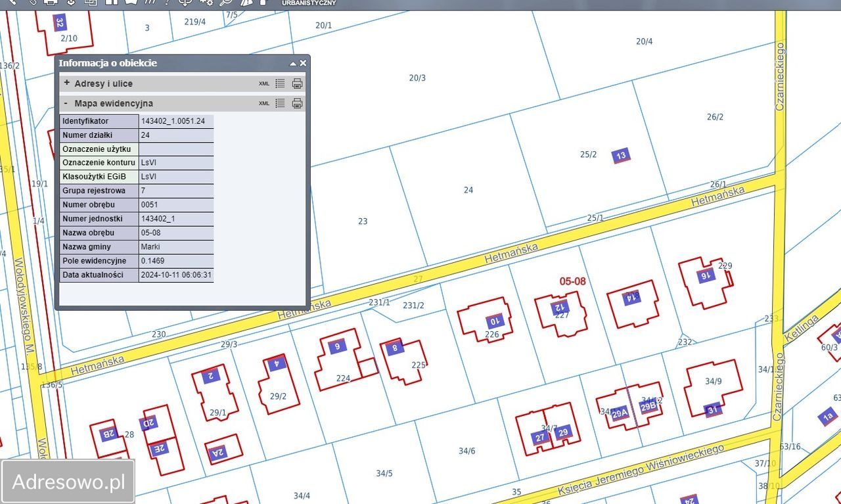The image size is (841, 504).
Task: Click the Numer jednostki value 143402_1
Action: click(x=176, y=219)
